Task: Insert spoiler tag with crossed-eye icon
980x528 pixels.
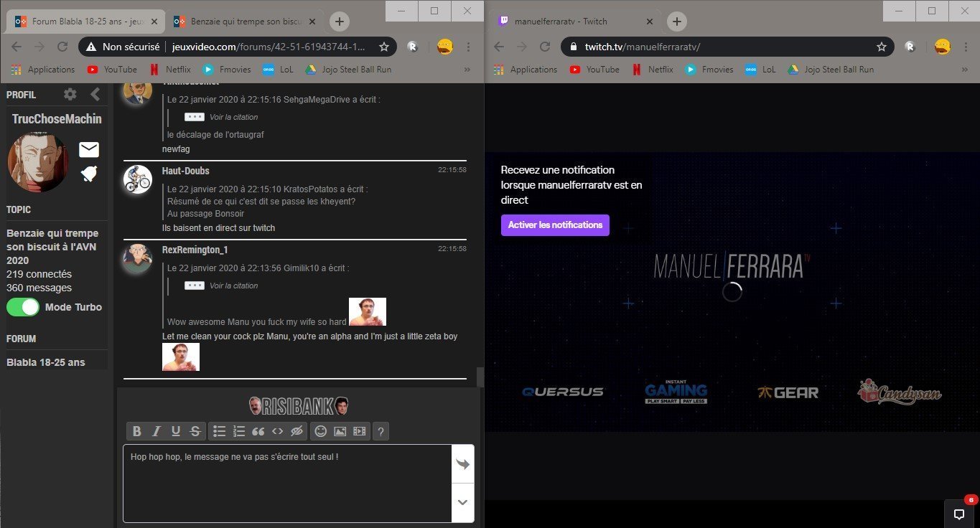Action: tap(297, 431)
